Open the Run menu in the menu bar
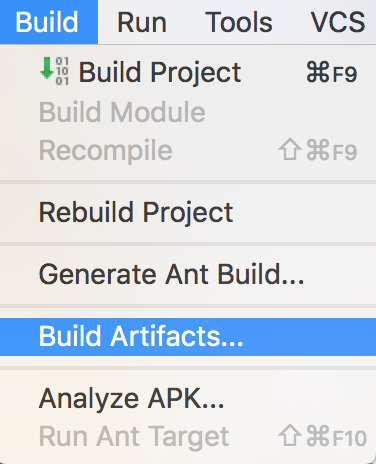Screen dimensions: 376x464 coord(142,22)
